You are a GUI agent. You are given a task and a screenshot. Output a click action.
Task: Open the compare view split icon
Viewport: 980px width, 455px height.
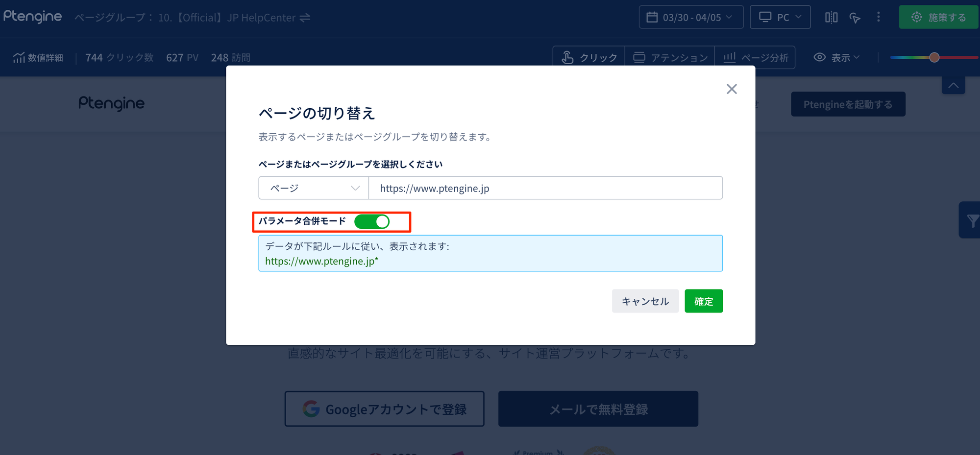pyautogui.click(x=831, y=18)
